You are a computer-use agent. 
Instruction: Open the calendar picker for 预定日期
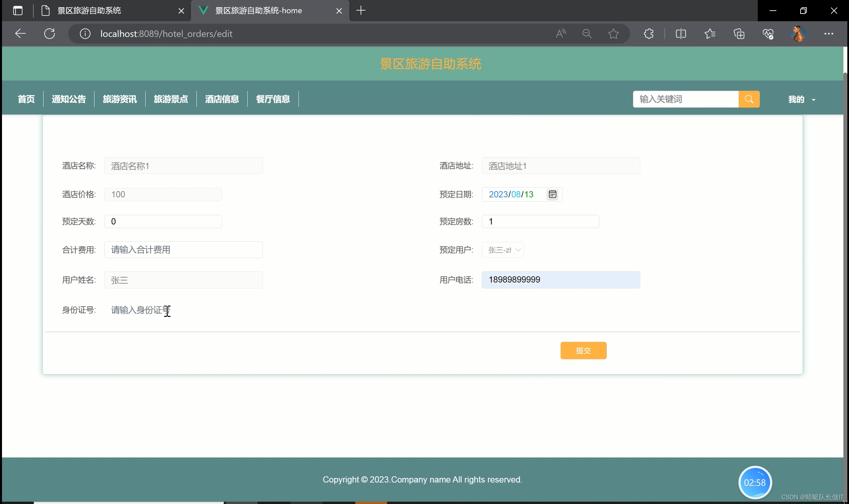(552, 194)
